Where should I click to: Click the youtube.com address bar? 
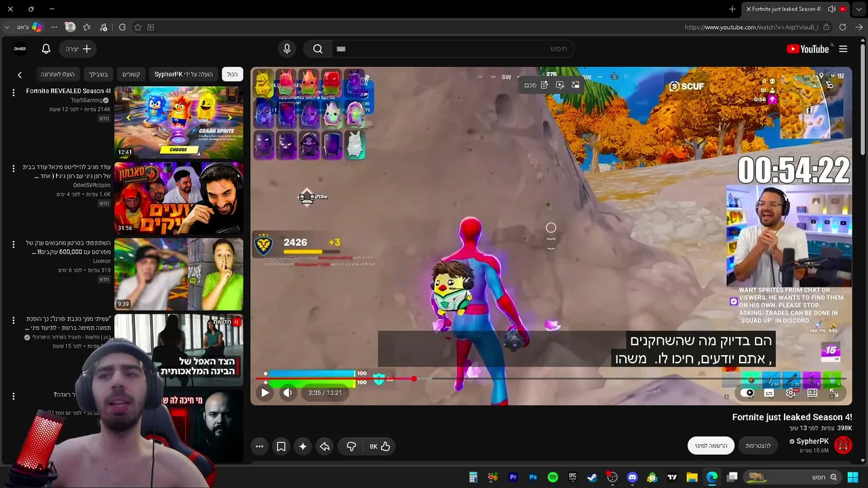751,27
